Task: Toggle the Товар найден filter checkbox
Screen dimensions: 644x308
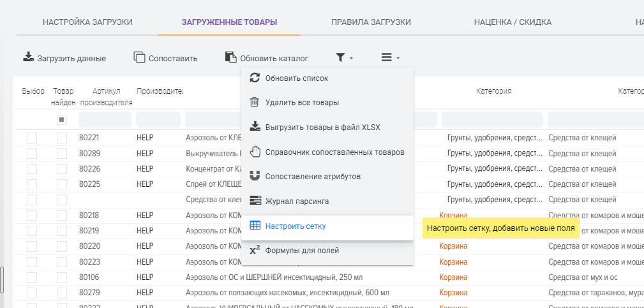Action: point(62,120)
